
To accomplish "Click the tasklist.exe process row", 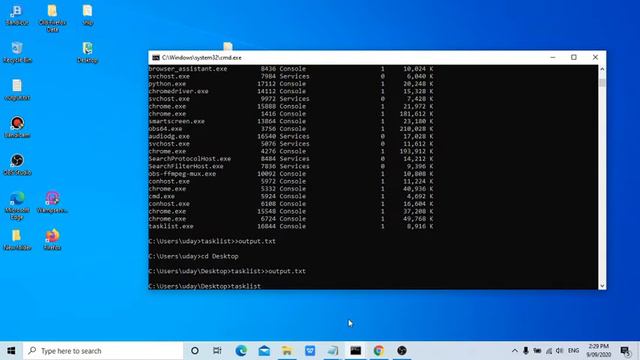I will point(291,226).
